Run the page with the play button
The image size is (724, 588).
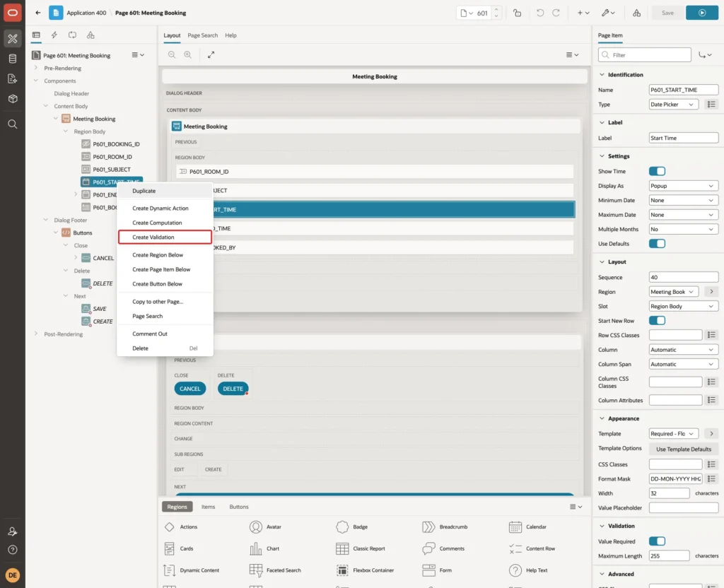coord(702,13)
